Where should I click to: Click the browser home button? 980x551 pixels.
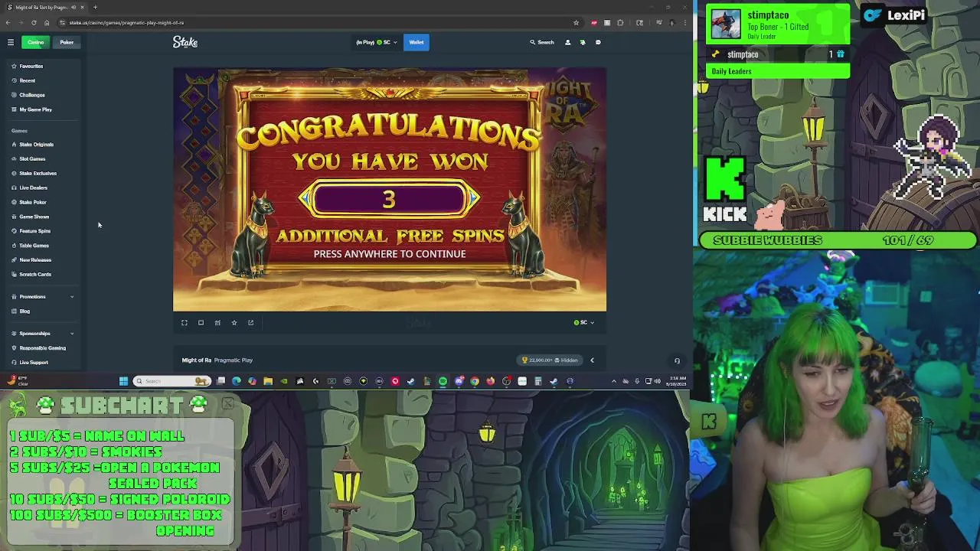coord(47,22)
